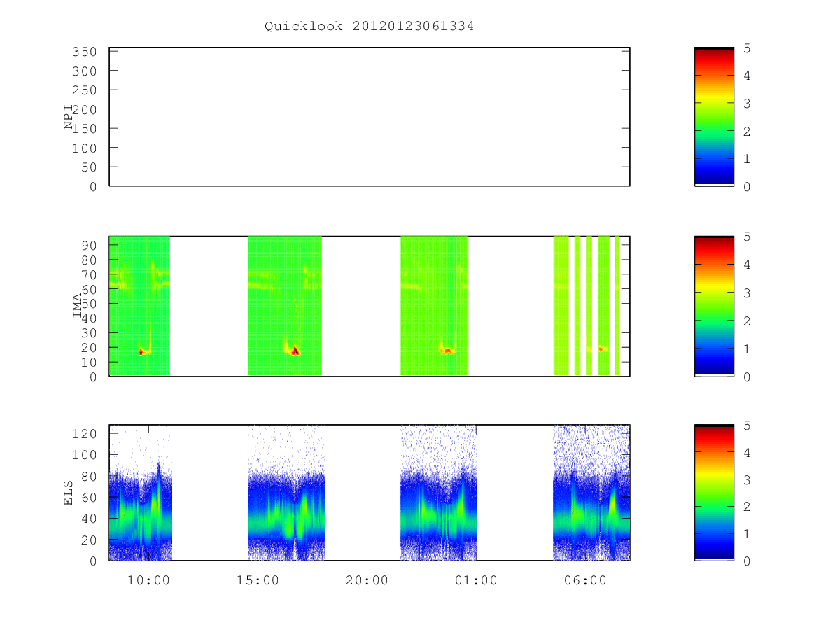Click the 5 label on NPI color bar
The width and height of the screenshot is (840, 630).
(x=747, y=48)
